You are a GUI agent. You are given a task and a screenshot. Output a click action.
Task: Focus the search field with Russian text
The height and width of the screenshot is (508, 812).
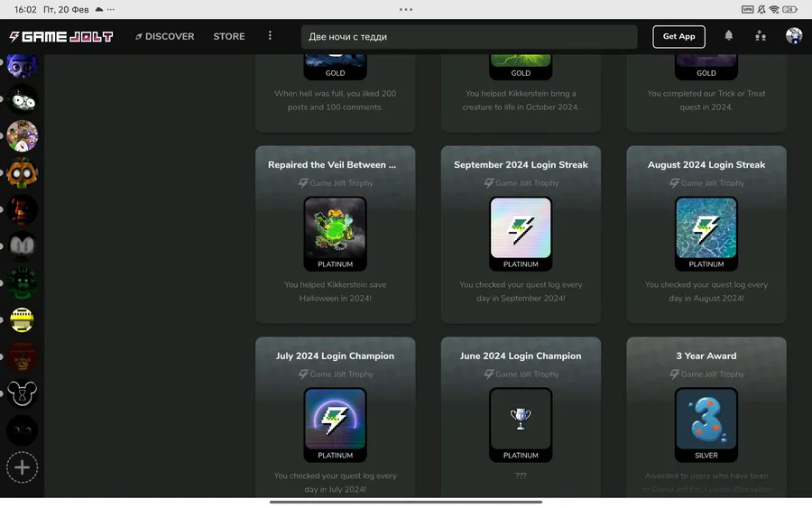(x=469, y=37)
